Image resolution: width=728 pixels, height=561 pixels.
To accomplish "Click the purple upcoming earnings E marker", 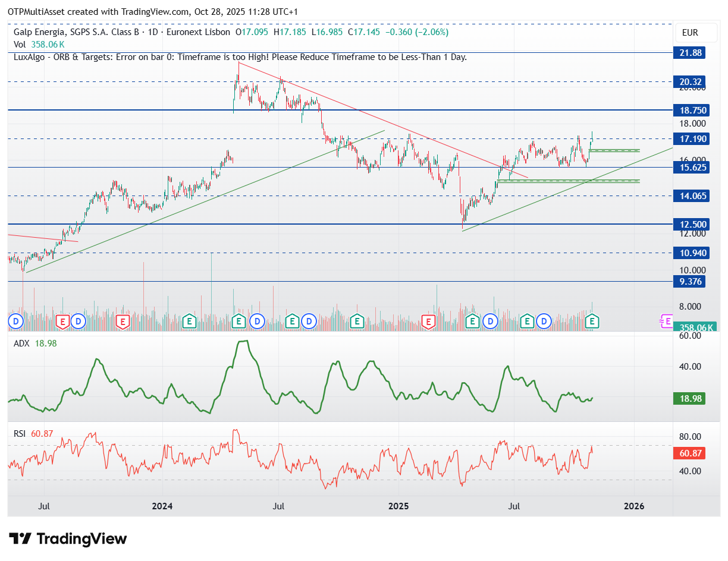I will coord(666,322).
